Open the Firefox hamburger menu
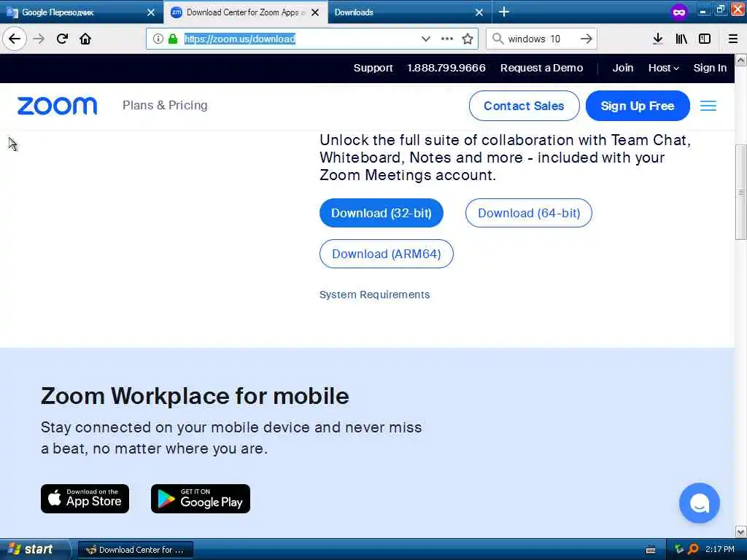747x560 pixels. tap(732, 39)
